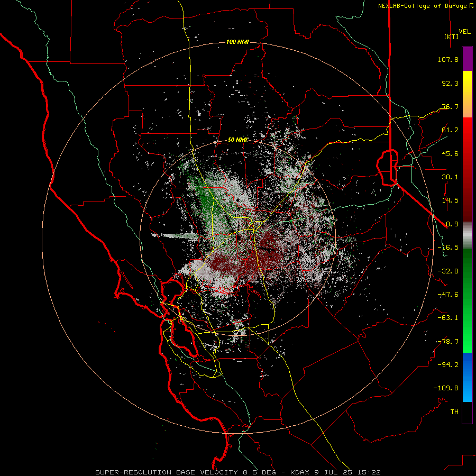Click the 76.7 velocity scale value
The width and height of the screenshot is (476, 476).
pos(450,106)
